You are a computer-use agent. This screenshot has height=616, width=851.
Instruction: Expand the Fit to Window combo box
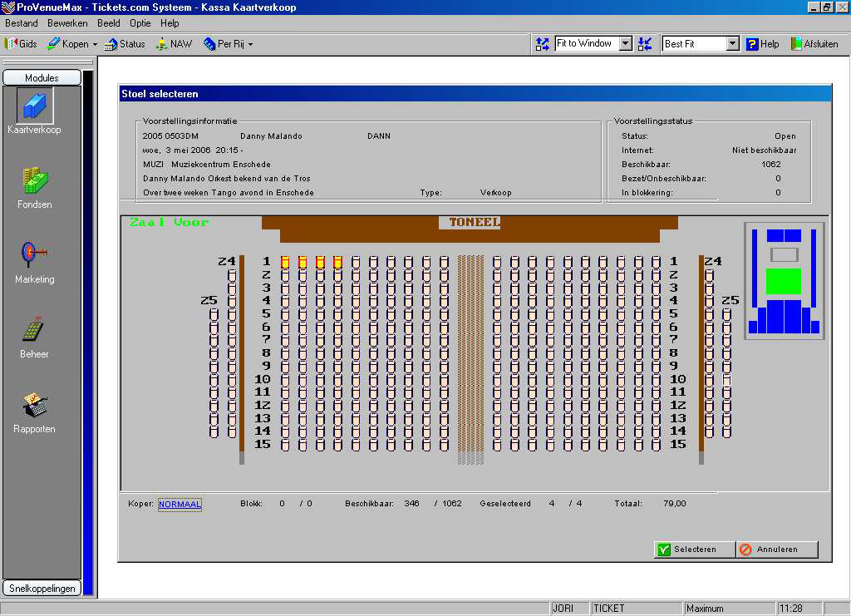click(x=626, y=44)
